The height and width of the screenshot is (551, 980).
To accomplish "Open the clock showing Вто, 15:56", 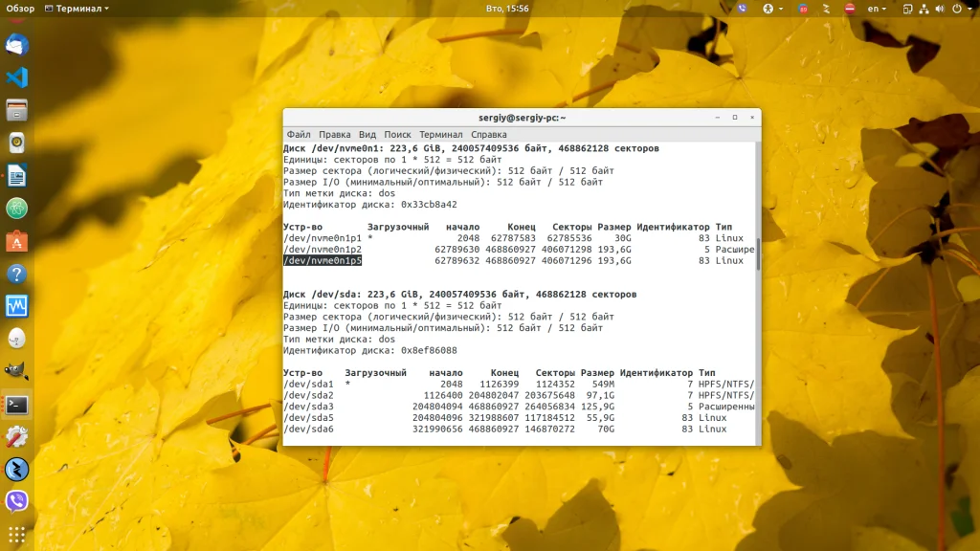I will click(x=507, y=9).
